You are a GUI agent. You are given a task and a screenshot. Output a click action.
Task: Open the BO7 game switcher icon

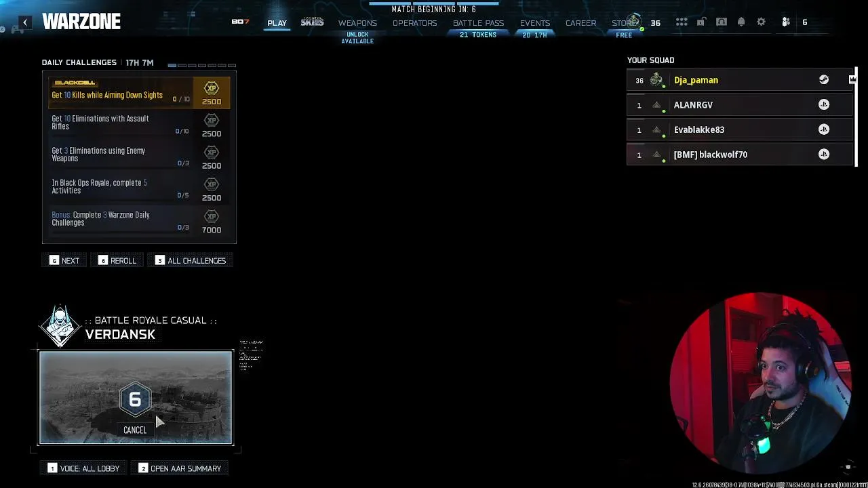(x=240, y=22)
